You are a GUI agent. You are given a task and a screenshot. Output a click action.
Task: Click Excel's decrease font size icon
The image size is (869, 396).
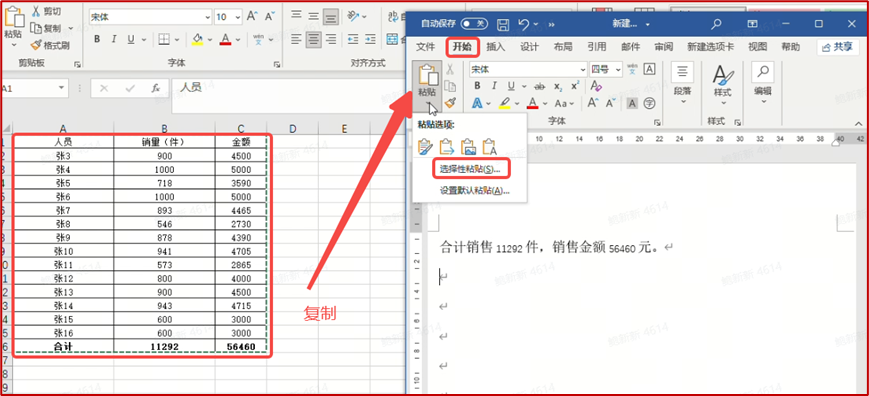pyautogui.click(x=270, y=17)
